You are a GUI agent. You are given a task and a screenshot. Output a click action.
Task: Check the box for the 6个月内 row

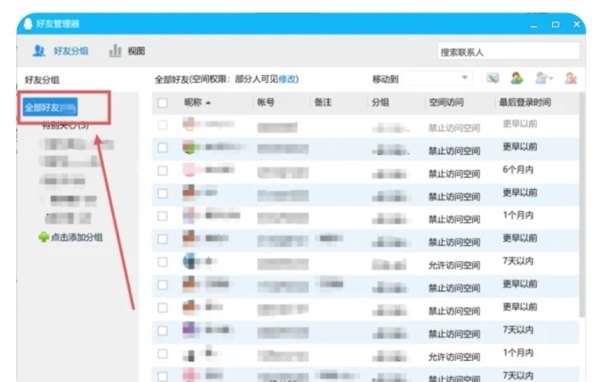coord(162,171)
